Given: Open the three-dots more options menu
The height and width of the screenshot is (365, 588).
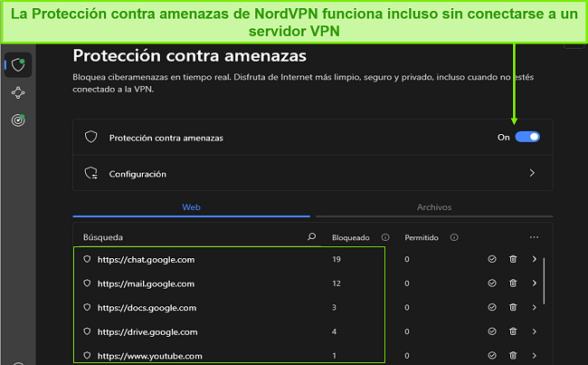Looking at the screenshot, I should (534, 237).
